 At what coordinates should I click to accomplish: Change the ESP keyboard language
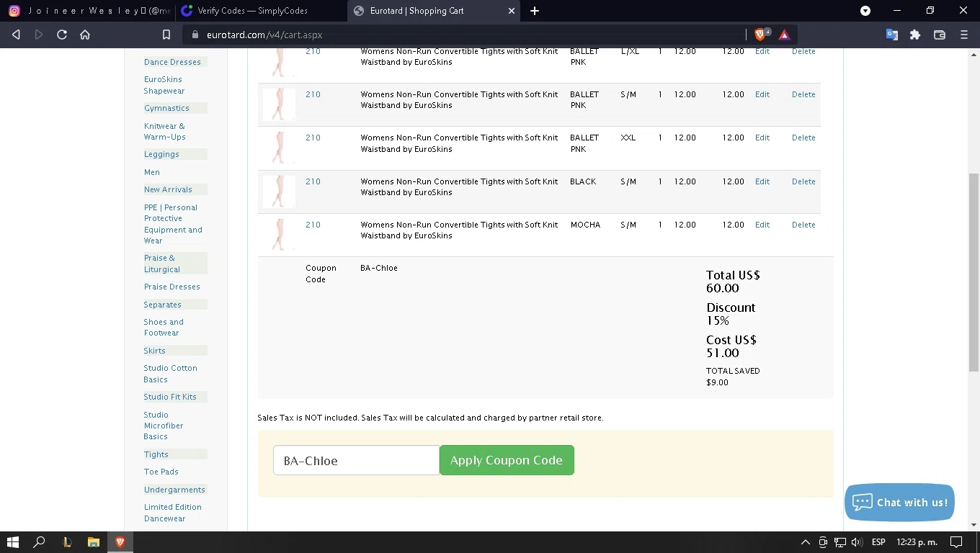pyautogui.click(x=878, y=542)
